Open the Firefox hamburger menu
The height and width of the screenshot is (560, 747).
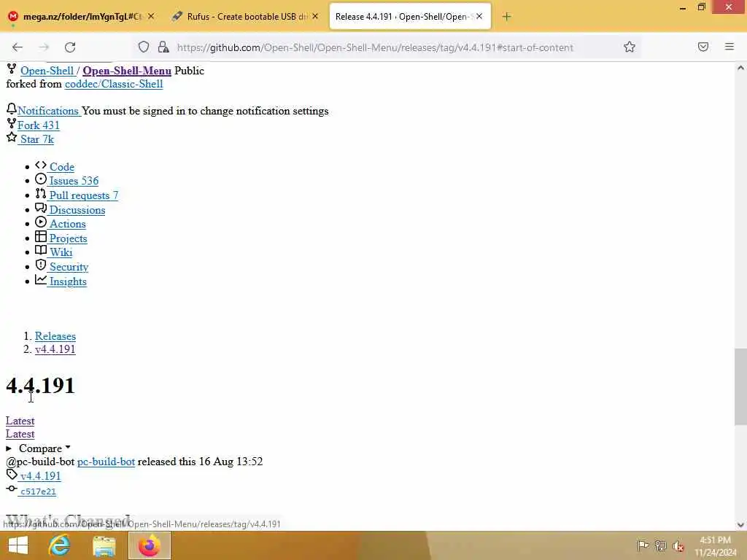click(x=729, y=47)
